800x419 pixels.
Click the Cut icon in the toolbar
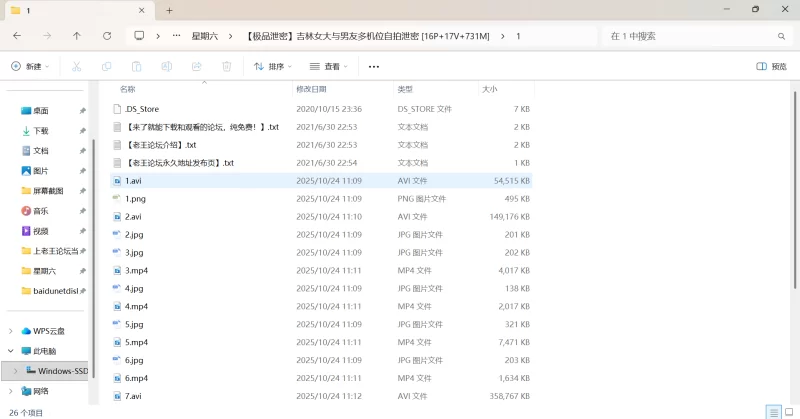click(76, 66)
